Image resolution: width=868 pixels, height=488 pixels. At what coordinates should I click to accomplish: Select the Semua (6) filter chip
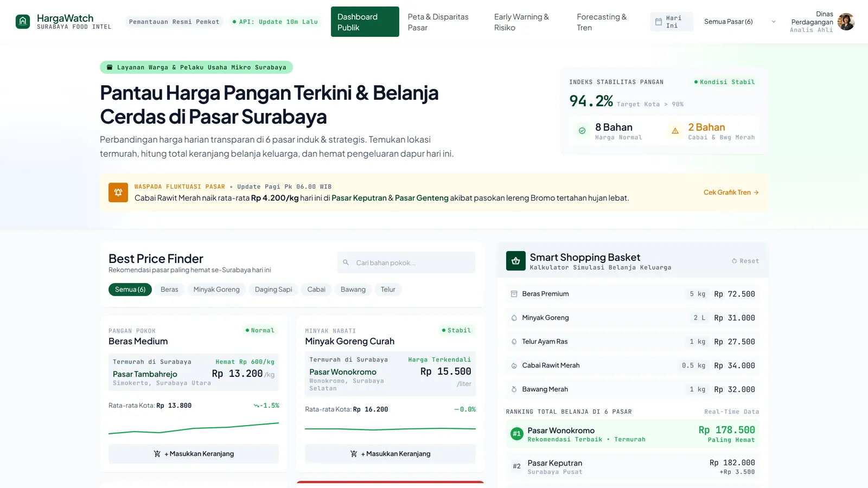(x=130, y=290)
